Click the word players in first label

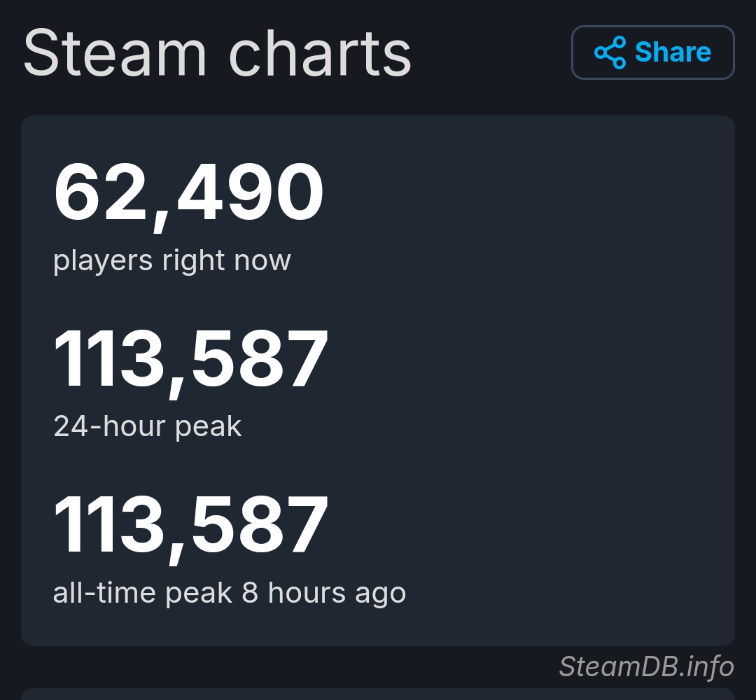pyautogui.click(x=103, y=261)
